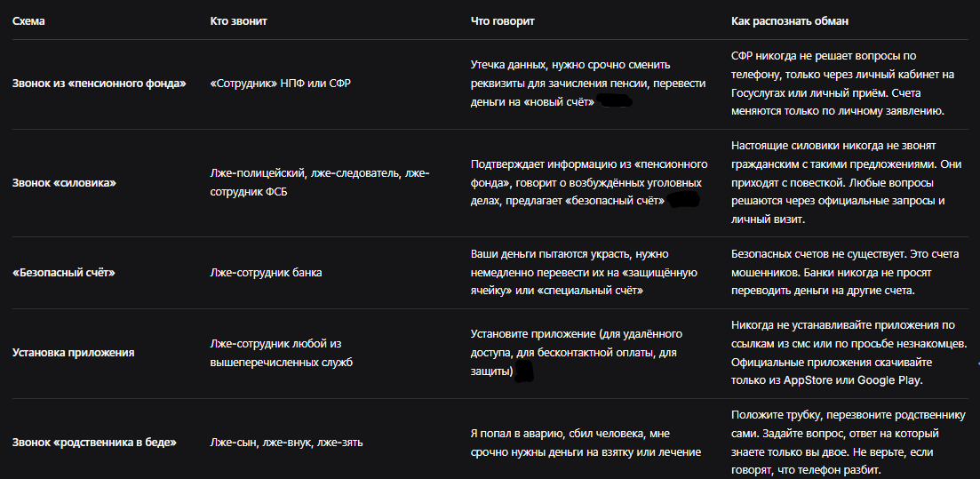
Task: Click the «Сотрудник» НПФ или СФР cell
Action: [281, 84]
